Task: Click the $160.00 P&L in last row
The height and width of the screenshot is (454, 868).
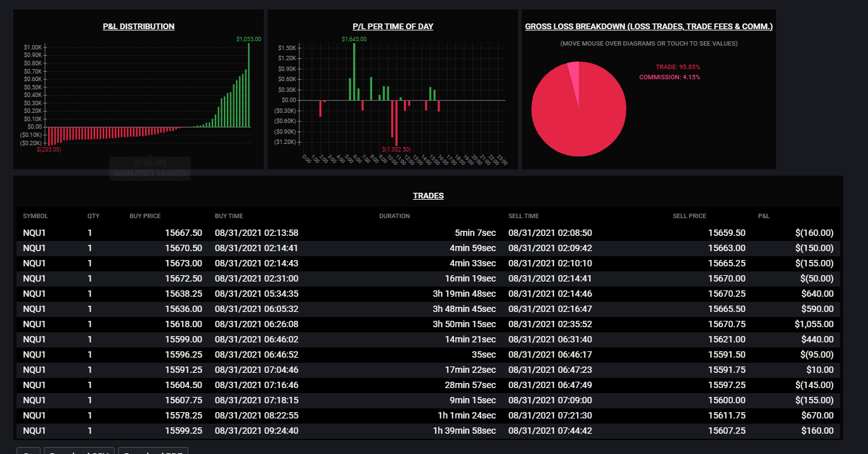Action: [x=818, y=431]
